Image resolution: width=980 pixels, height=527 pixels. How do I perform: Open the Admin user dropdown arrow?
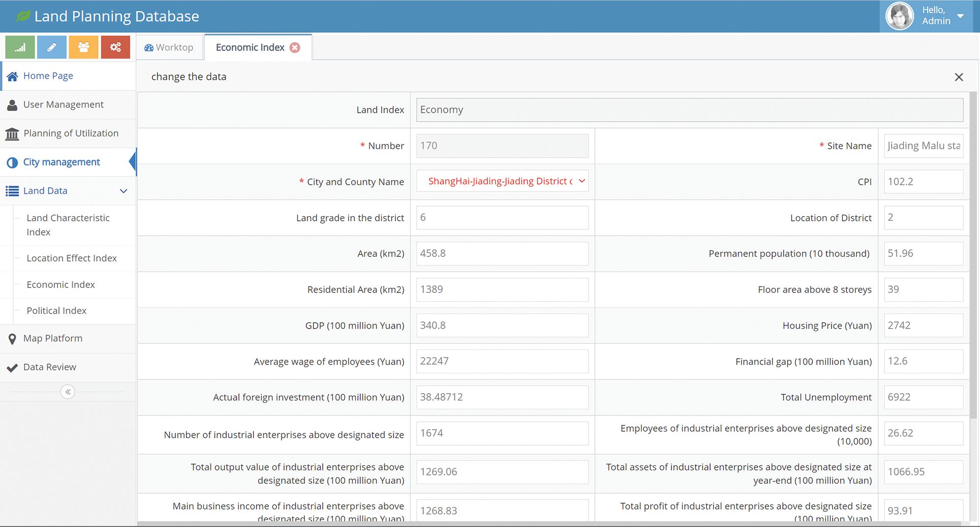click(960, 16)
